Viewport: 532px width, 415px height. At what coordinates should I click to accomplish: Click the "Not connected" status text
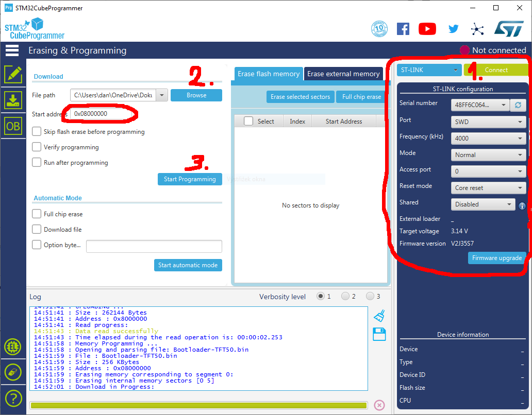(499, 50)
